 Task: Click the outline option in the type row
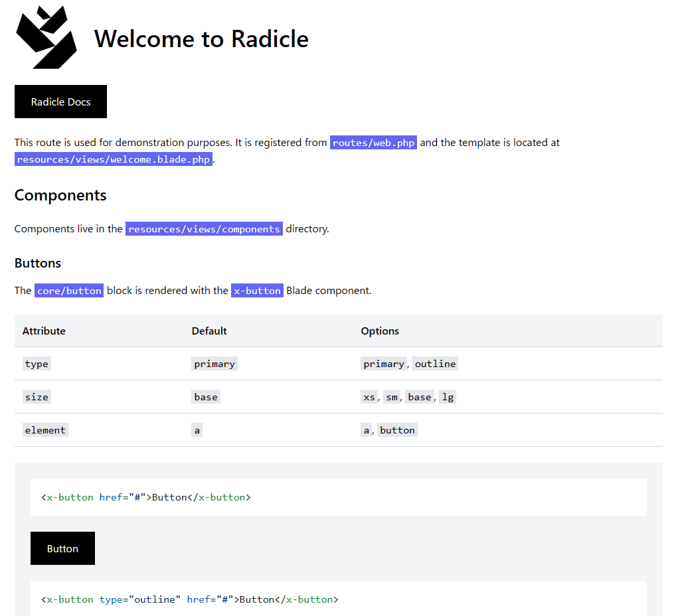click(435, 364)
